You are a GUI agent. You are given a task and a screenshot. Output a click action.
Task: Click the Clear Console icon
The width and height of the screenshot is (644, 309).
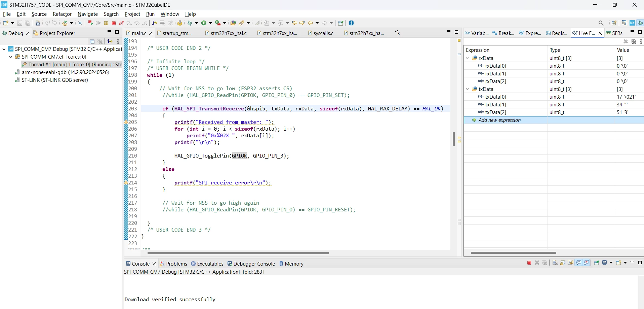(x=555, y=263)
